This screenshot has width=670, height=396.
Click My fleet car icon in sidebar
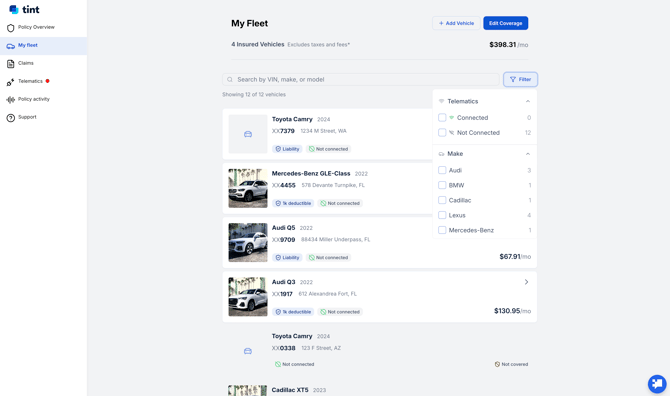click(11, 46)
